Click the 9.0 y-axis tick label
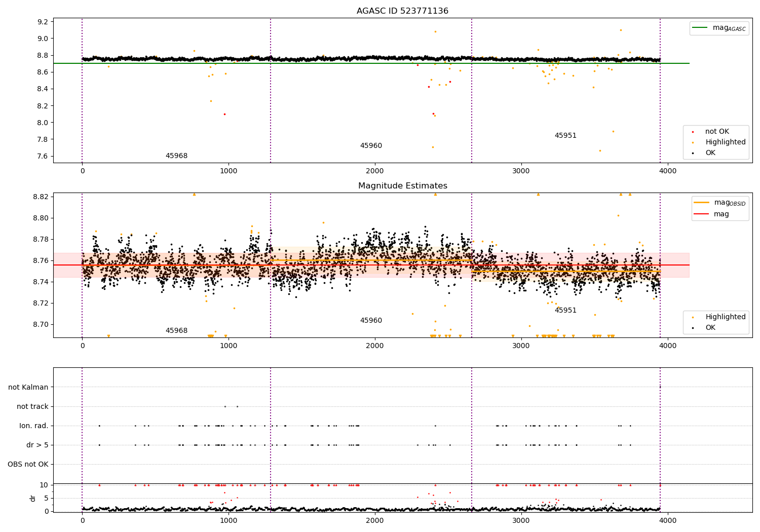The image size is (760, 532). pos(43,39)
